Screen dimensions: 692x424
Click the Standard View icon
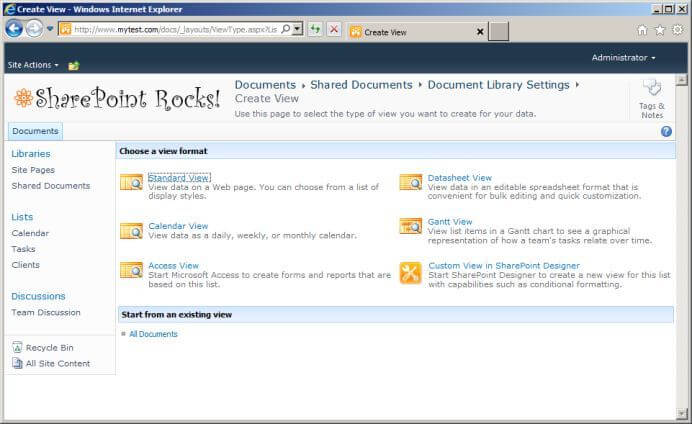point(132,182)
